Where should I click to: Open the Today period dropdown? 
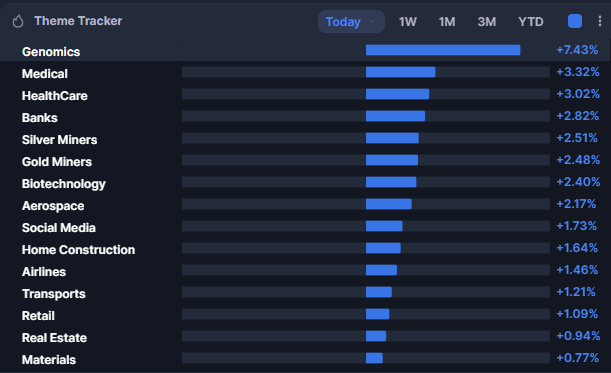coord(351,21)
